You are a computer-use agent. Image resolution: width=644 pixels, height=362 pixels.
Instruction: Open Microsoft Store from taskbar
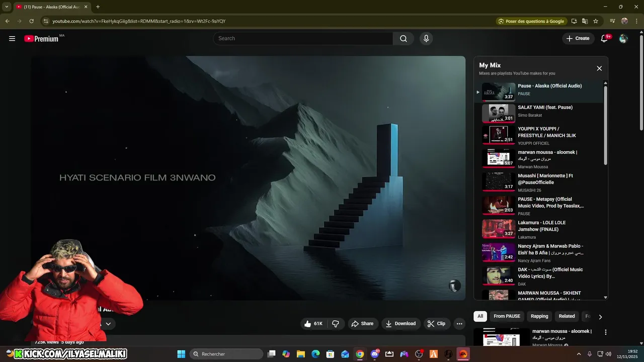click(330, 354)
